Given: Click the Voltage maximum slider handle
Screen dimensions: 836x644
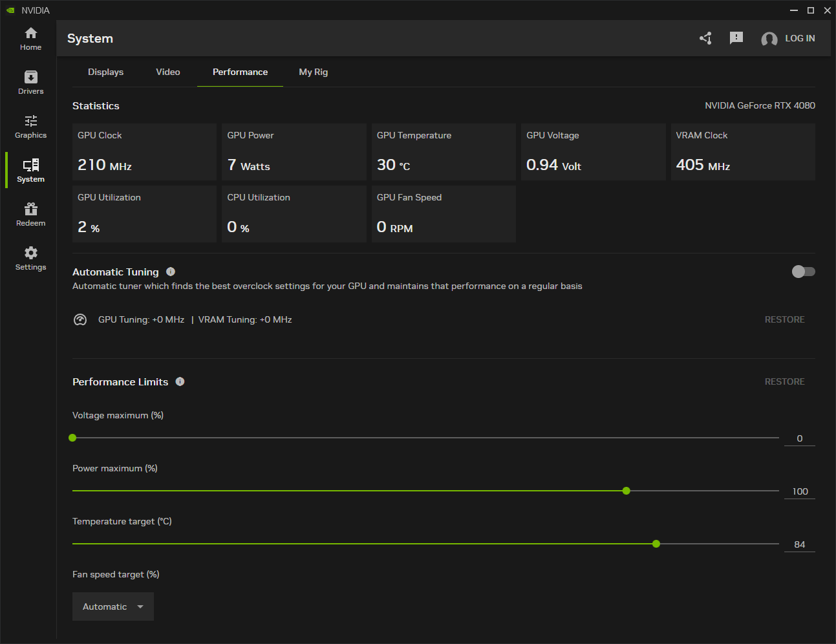Looking at the screenshot, I should coord(72,438).
